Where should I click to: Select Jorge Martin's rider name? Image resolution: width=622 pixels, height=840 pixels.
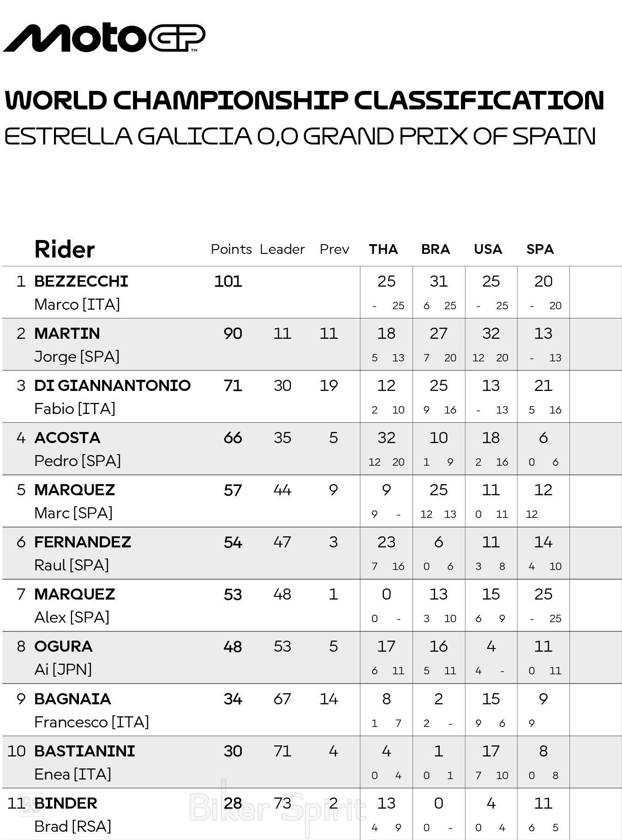67,333
